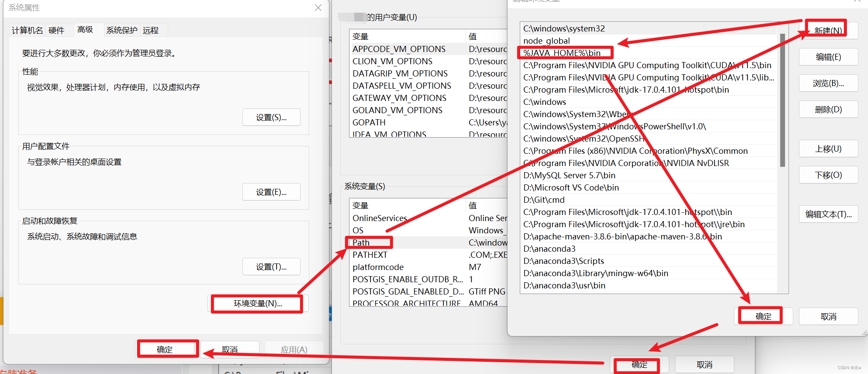The width and height of the screenshot is (868, 374).
Task: Select the 高级 tab
Action: pos(86,29)
